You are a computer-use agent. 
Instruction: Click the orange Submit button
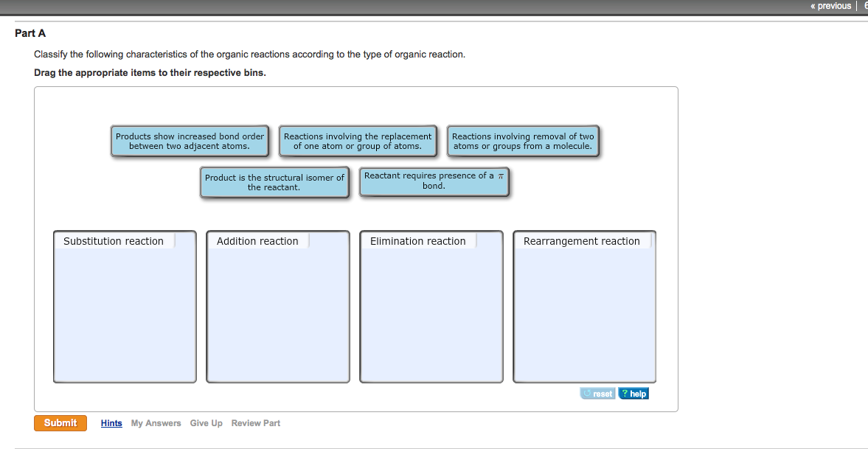[60, 422]
